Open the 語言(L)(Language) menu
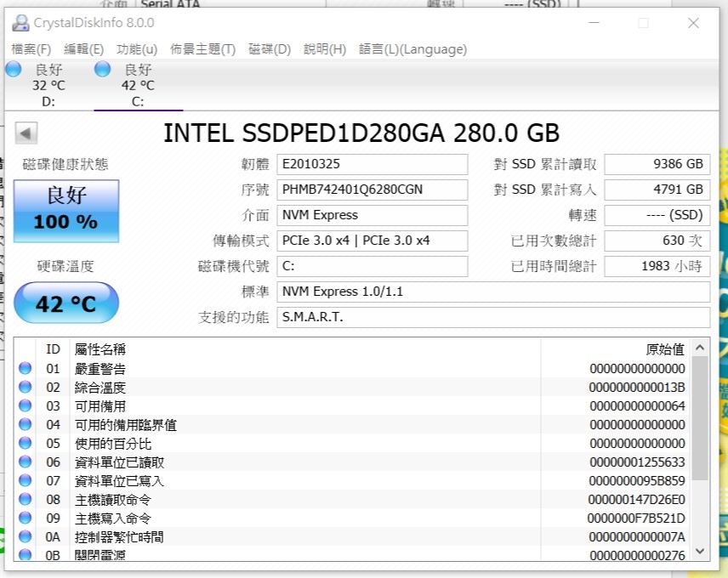This screenshot has width=728, height=578. point(412,49)
